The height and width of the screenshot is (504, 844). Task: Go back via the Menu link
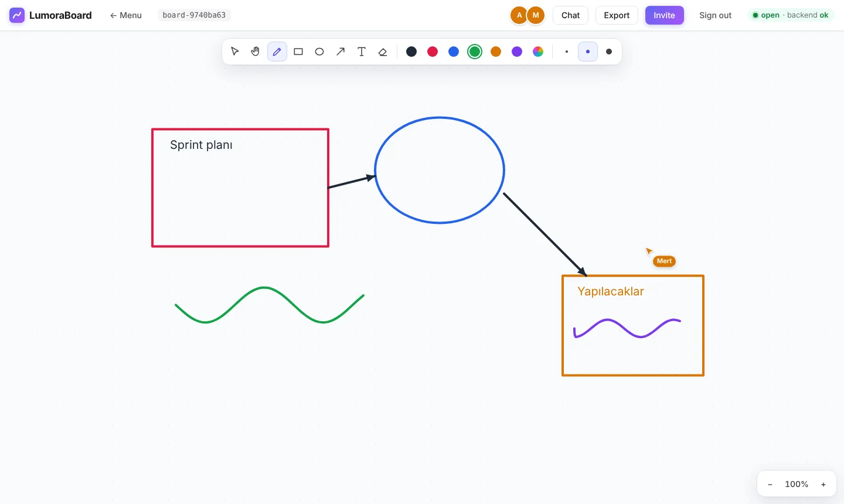125,15
